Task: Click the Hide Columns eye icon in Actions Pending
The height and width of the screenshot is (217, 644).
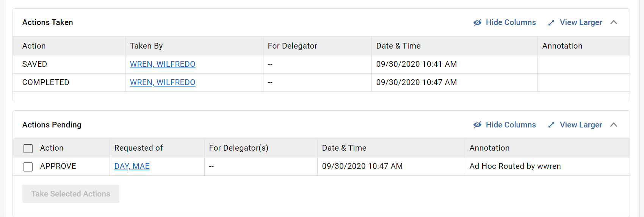Action: (x=477, y=125)
